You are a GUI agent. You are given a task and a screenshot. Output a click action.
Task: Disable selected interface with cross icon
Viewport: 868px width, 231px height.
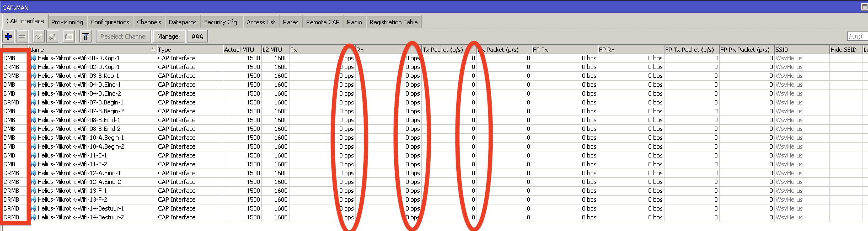pos(52,36)
